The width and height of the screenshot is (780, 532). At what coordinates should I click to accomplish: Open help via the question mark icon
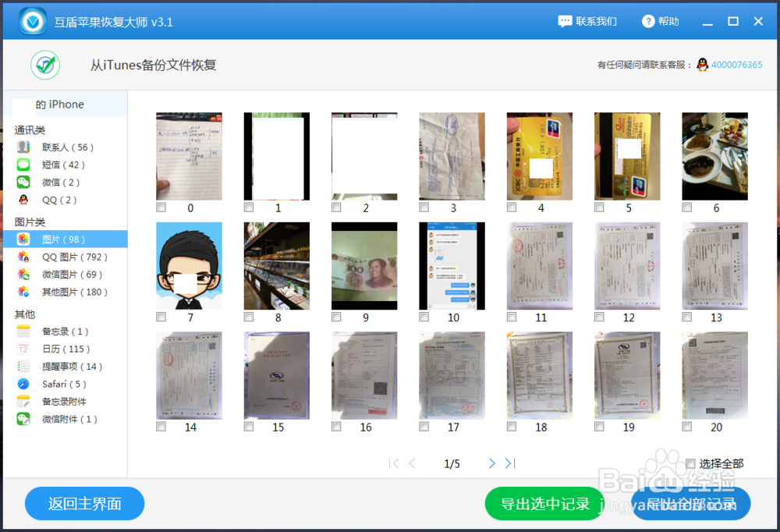pyautogui.click(x=648, y=21)
